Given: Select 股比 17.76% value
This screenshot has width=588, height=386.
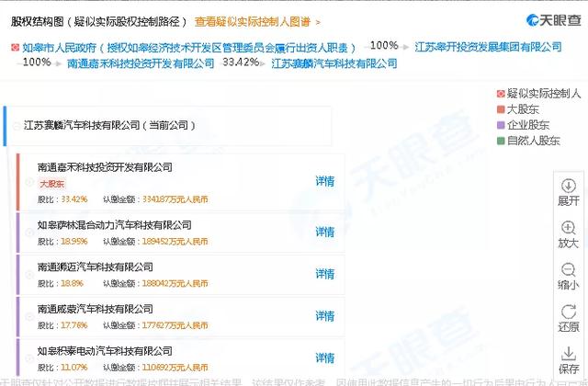Looking at the screenshot, I should tap(74, 325).
